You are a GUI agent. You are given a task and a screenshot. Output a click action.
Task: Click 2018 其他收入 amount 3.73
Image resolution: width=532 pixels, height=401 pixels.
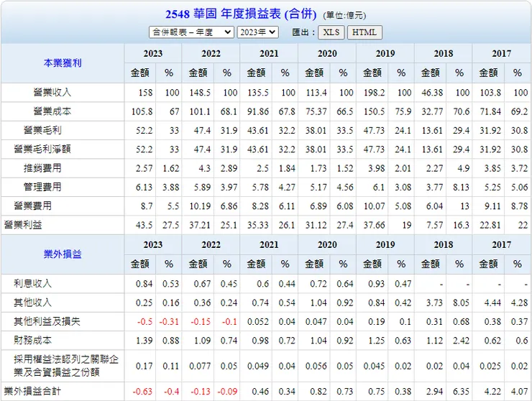[x=435, y=303]
